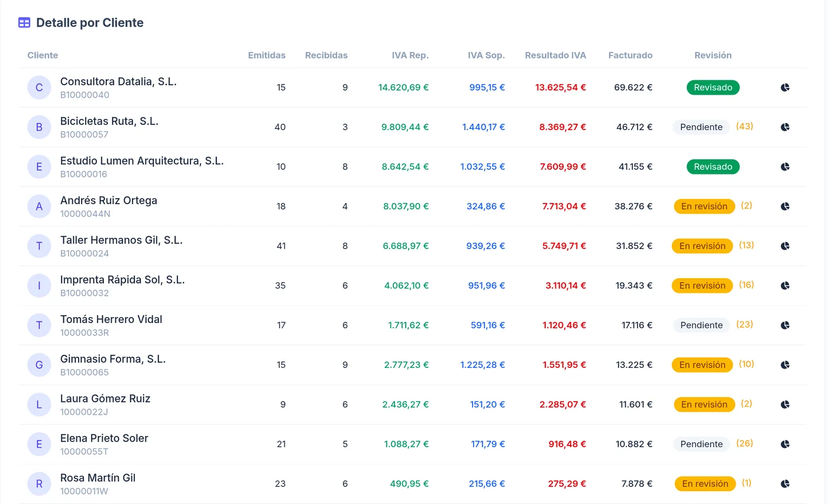Sort by the Facturado column header

click(x=630, y=55)
